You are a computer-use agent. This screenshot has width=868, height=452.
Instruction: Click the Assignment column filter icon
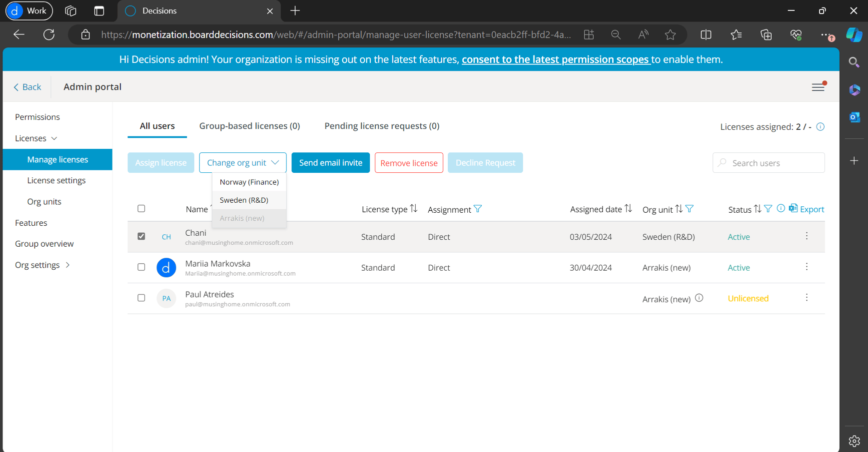coord(478,209)
